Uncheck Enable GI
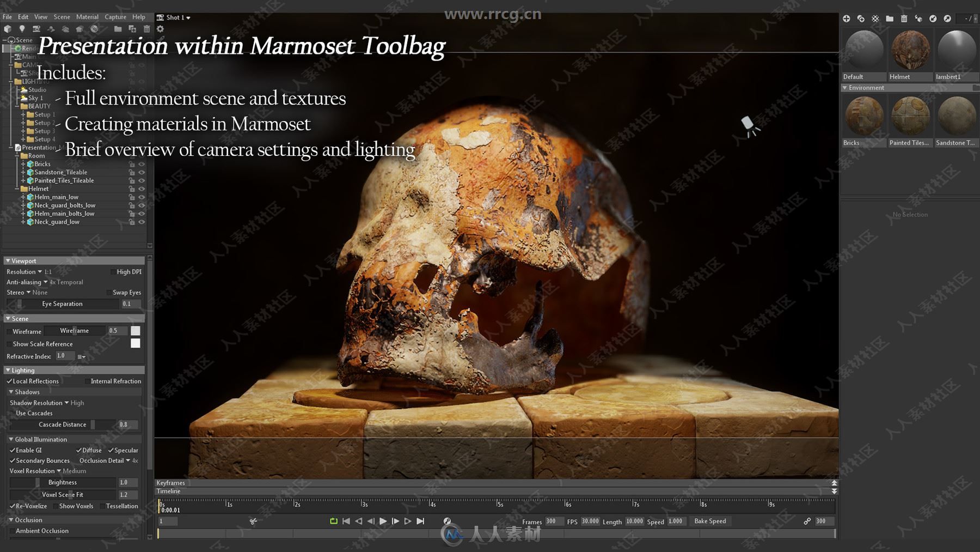The width and height of the screenshot is (980, 552). (13, 451)
